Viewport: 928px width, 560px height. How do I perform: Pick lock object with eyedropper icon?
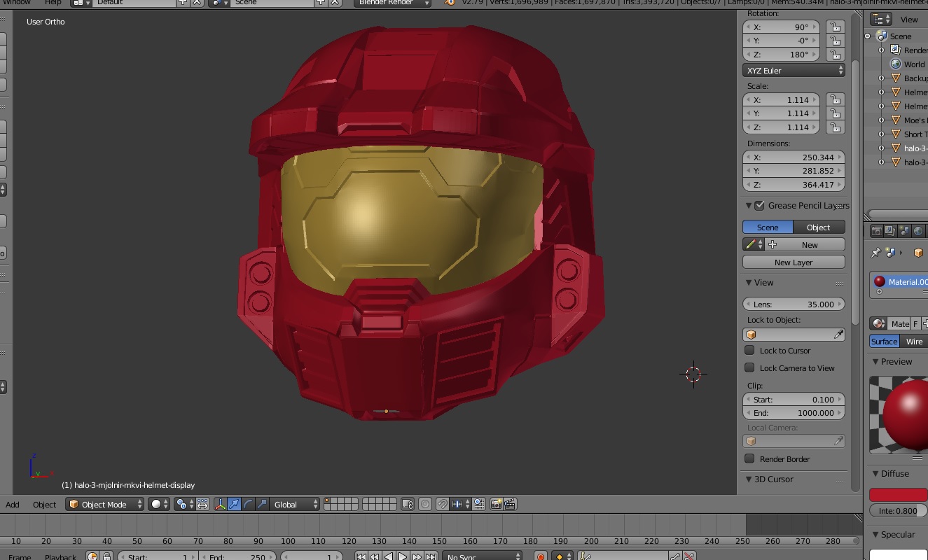coord(838,335)
